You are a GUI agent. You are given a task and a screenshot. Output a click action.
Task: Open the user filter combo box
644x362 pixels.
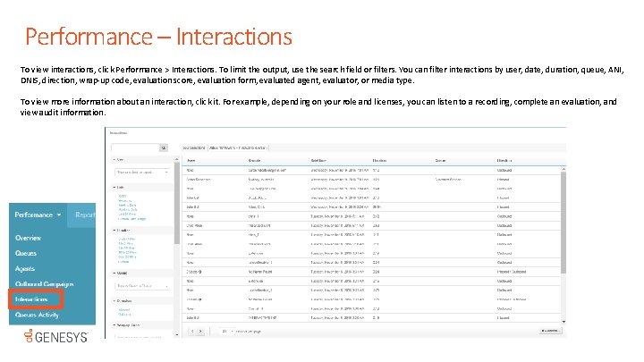pyautogui.click(x=142, y=173)
